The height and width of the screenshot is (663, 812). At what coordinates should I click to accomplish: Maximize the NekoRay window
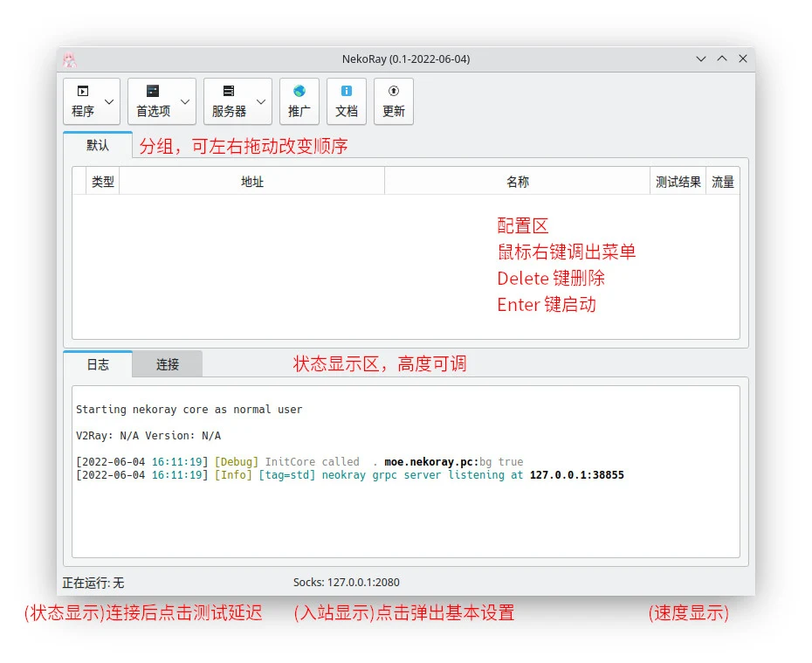coord(722,59)
